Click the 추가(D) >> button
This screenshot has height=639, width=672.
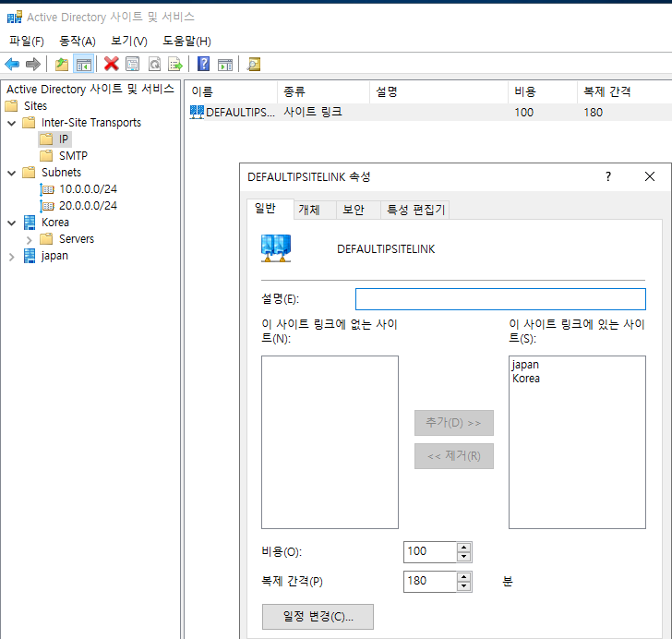click(454, 422)
